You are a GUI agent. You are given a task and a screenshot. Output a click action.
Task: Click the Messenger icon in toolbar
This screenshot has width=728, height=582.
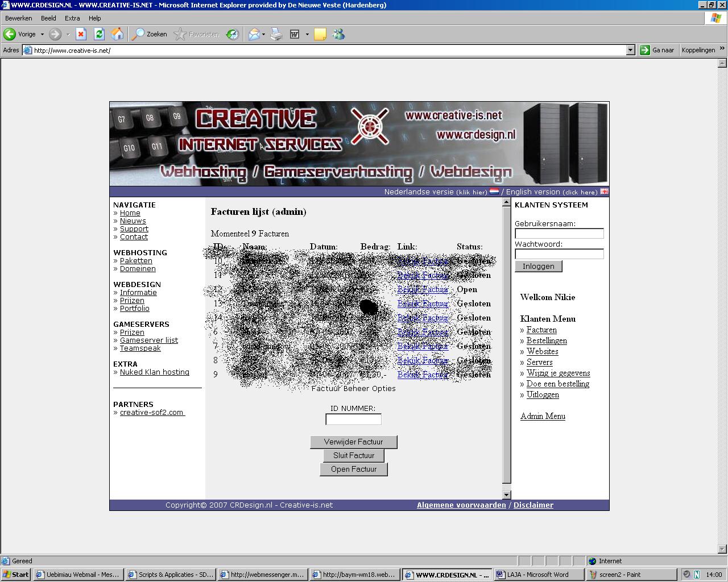(x=339, y=34)
